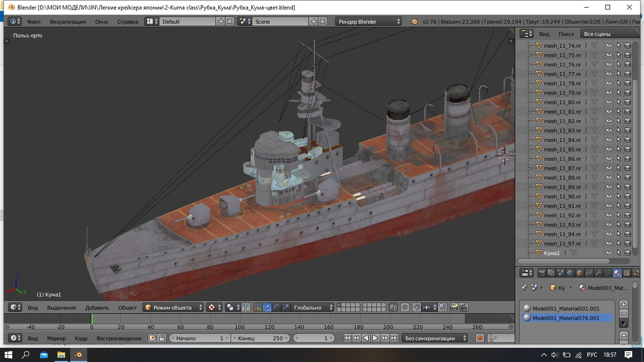Viewport: 644px width, 362px height.
Task: Click the pin icon in properties breadcrumb
Action: click(524, 288)
